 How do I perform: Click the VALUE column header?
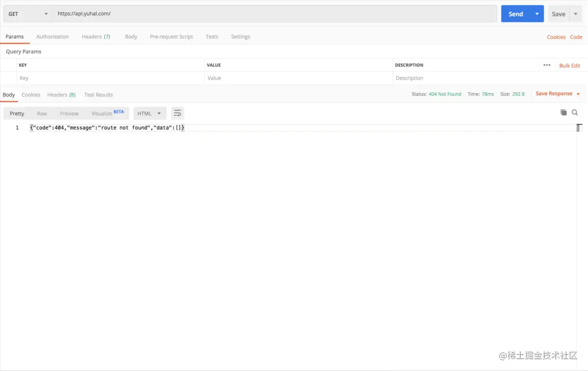214,65
